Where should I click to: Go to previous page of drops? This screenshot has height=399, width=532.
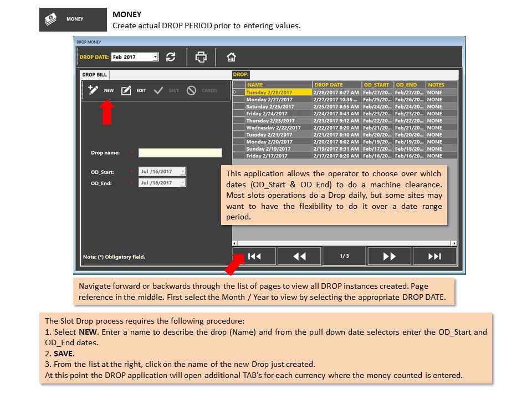tap(299, 256)
